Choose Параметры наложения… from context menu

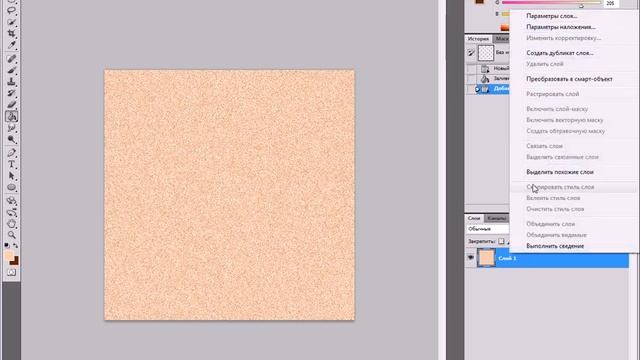(560, 27)
